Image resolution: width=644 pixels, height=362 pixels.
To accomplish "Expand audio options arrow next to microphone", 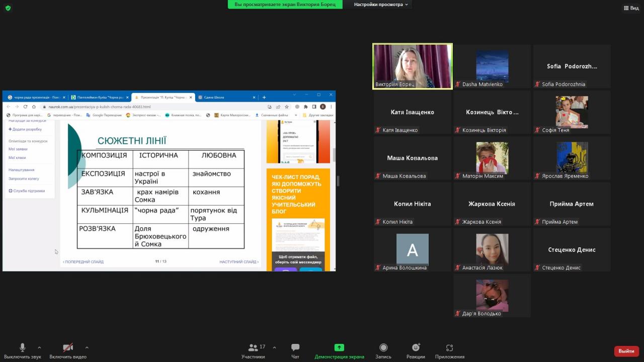I will point(39,347).
